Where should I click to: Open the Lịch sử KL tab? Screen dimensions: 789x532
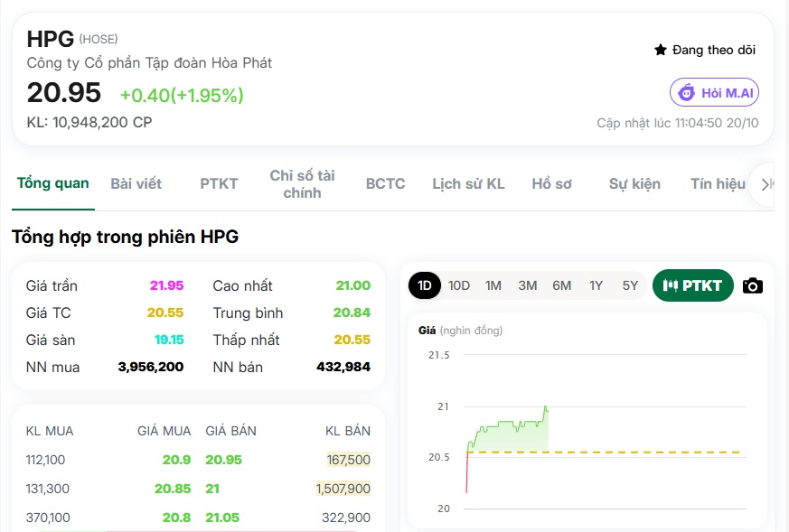468,183
